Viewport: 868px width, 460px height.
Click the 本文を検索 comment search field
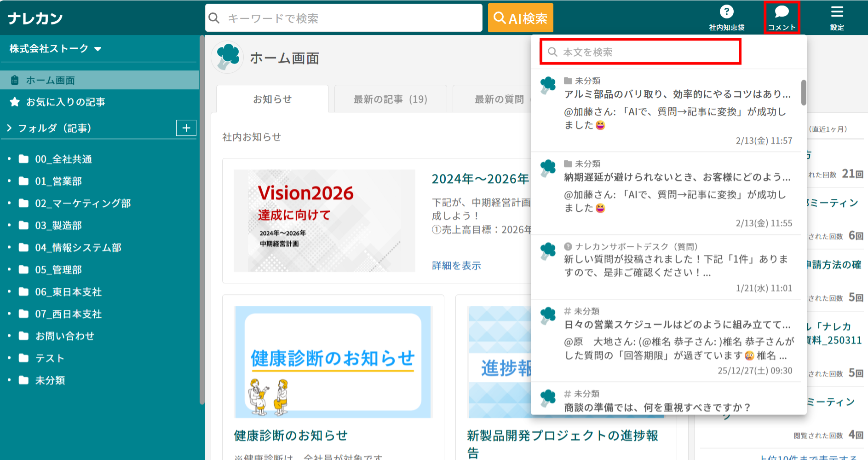639,52
